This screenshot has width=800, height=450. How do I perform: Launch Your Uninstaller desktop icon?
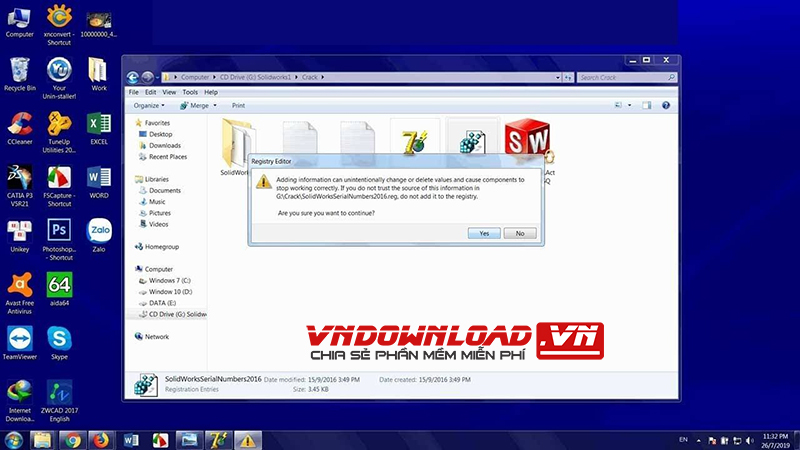59,78
